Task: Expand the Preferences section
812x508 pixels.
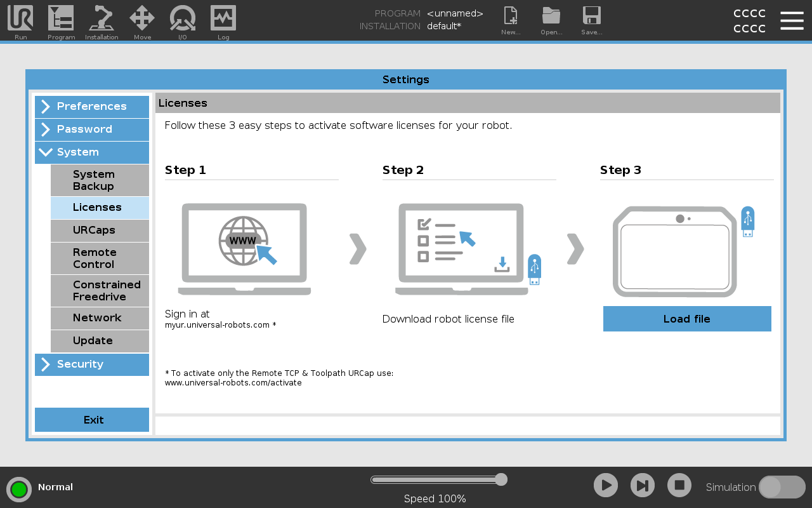Action: [x=92, y=107]
